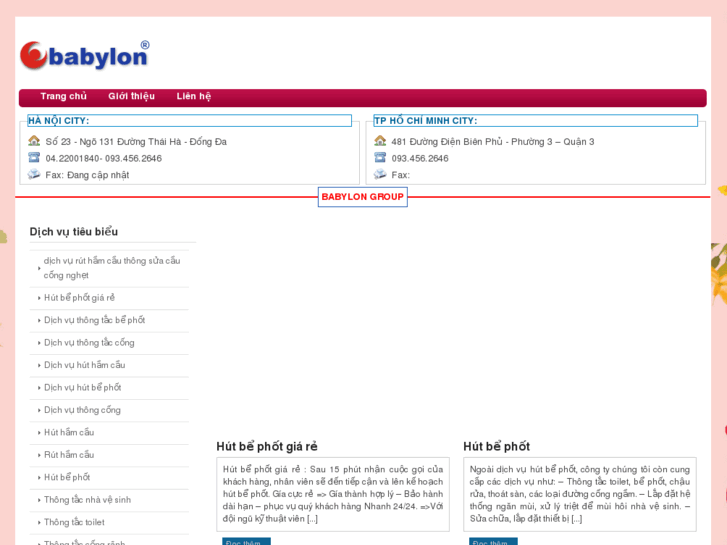Viewport: 727px width, 545px height.
Task: Click 'Đọc thêm' under right Hút bể phốt article
Action: [x=493, y=542]
